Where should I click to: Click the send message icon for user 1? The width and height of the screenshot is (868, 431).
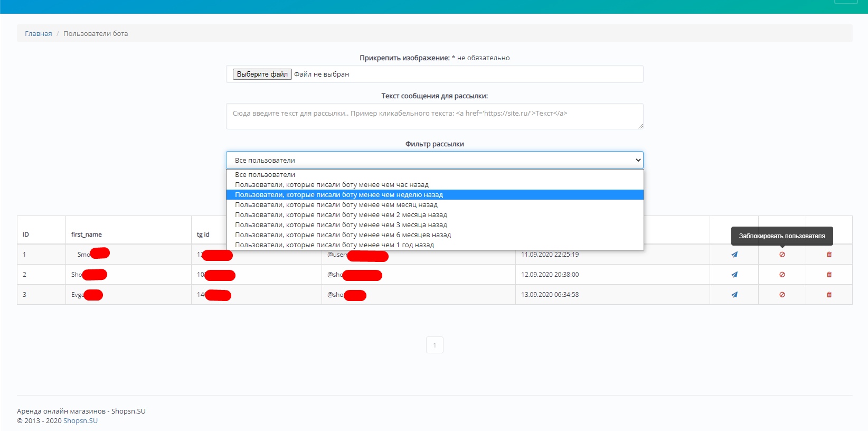click(x=734, y=255)
